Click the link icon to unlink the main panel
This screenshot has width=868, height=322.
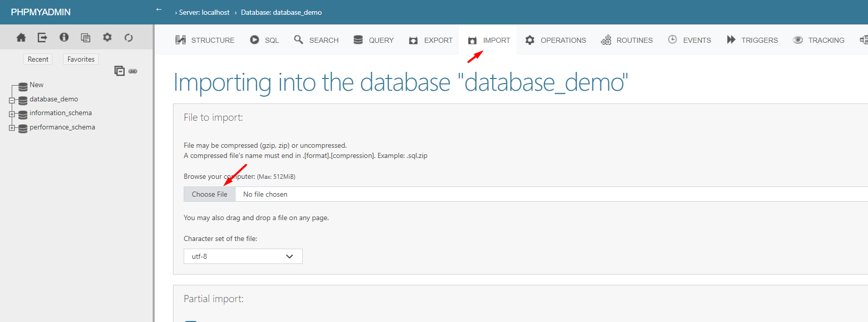click(133, 71)
